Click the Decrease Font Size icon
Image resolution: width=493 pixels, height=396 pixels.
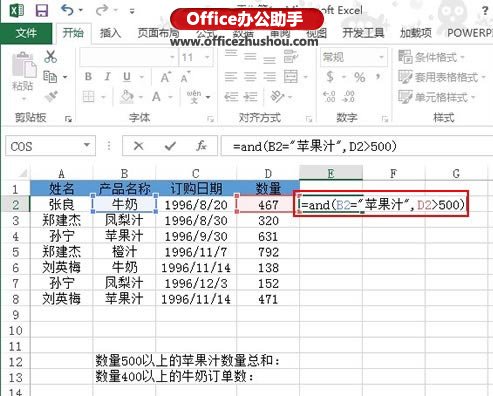pyautogui.click(x=185, y=77)
